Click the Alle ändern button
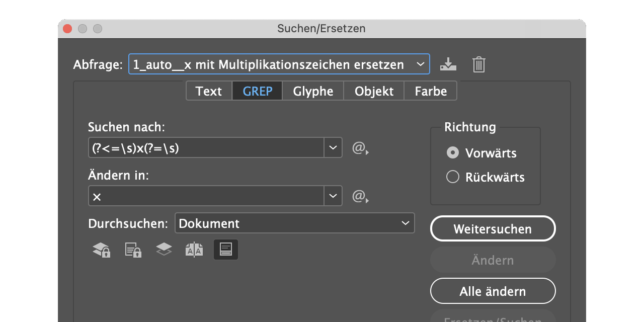644x322 pixels. click(x=493, y=291)
